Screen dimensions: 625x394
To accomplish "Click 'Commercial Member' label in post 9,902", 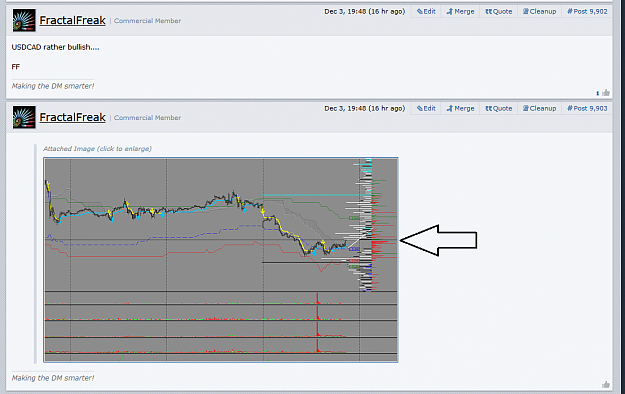I will pyautogui.click(x=147, y=21).
